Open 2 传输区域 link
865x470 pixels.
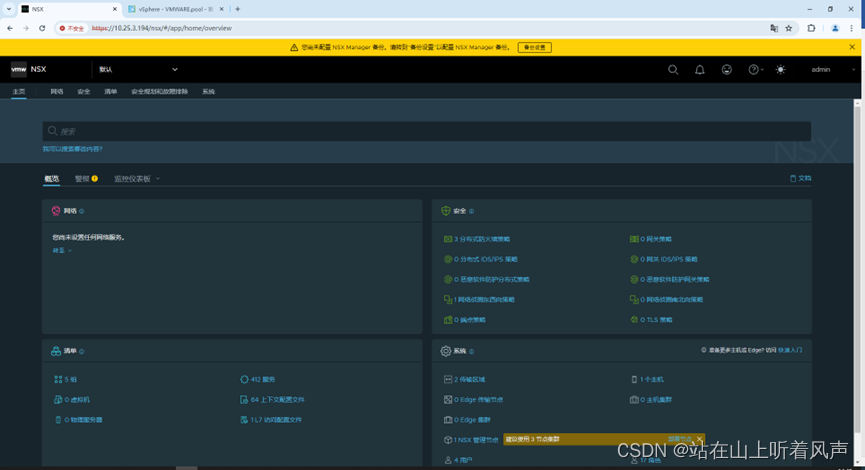pyautogui.click(x=469, y=380)
